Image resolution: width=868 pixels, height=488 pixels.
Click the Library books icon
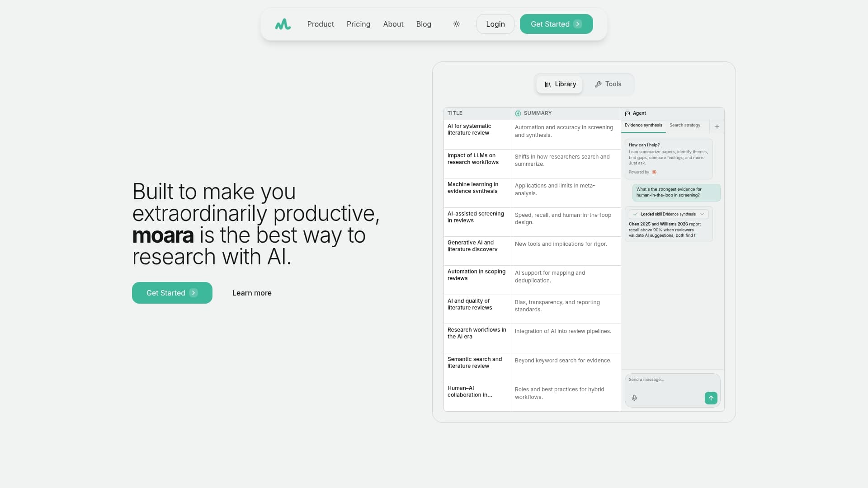[x=547, y=84]
